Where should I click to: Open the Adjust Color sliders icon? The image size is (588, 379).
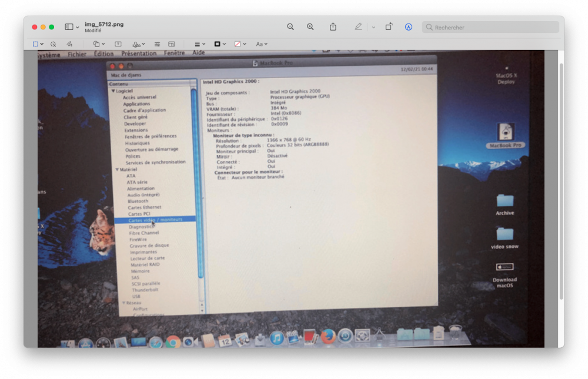157,44
